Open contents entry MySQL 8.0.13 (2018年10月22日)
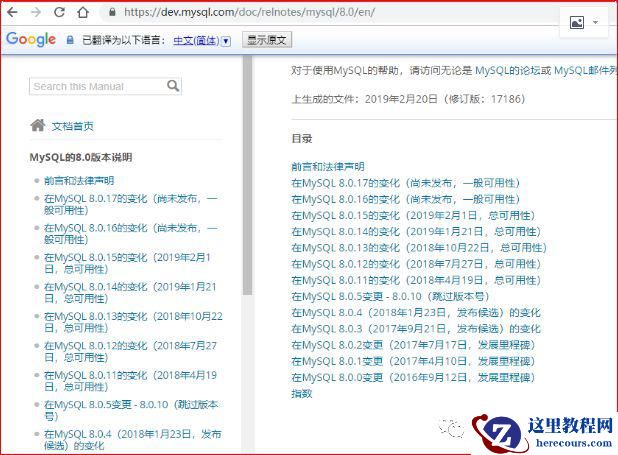 pos(419,248)
